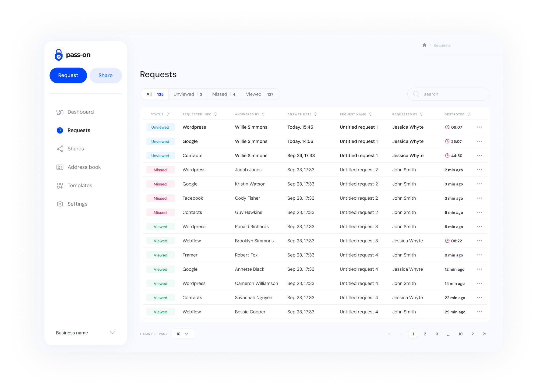The height and width of the screenshot is (392, 540).
Task: Click the 'Today, 14:56' answer date
Action: pyautogui.click(x=300, y=142)
